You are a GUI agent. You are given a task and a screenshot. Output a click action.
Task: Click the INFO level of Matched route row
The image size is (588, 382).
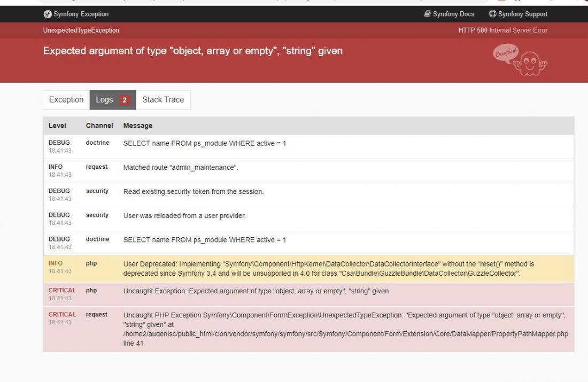pyautogui.click(x=56, y=167)
